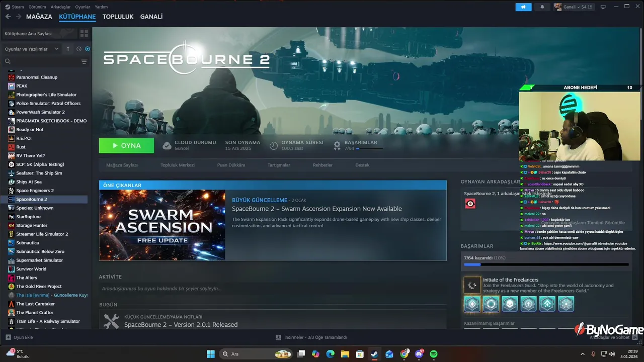Expand the Oyunlar ve Yazılımlar dropdown

(32, 49)
